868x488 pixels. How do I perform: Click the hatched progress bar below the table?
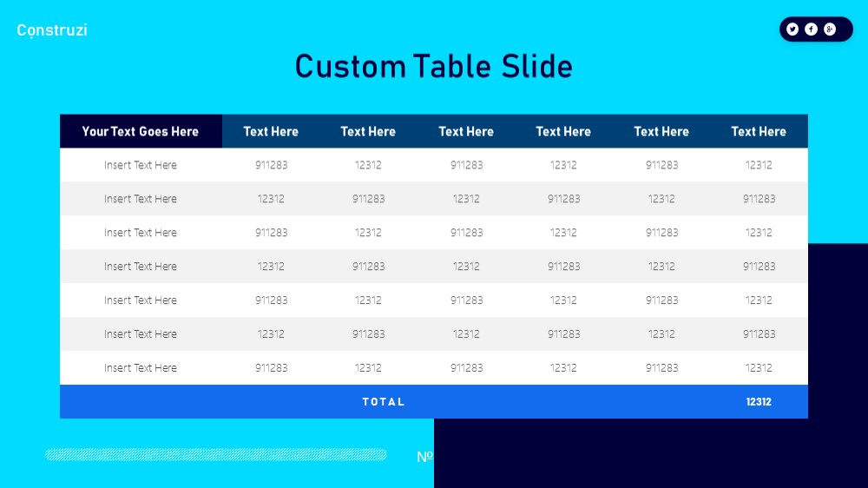coord(216,455)
